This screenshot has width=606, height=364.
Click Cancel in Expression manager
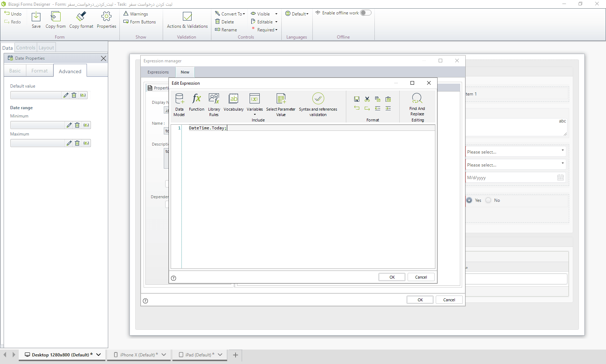coord(449,300)
